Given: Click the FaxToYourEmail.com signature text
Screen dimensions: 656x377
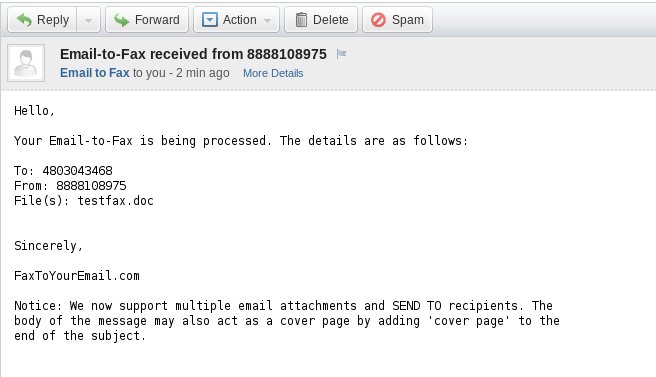Looking at the screenshot, I should pos(77,276).
